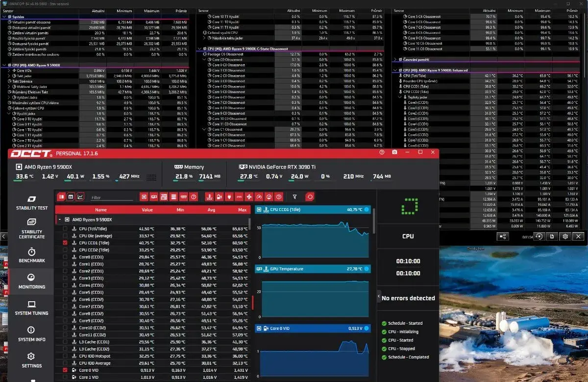Tick the Core 1 VID checkbox

coord(65,377)
